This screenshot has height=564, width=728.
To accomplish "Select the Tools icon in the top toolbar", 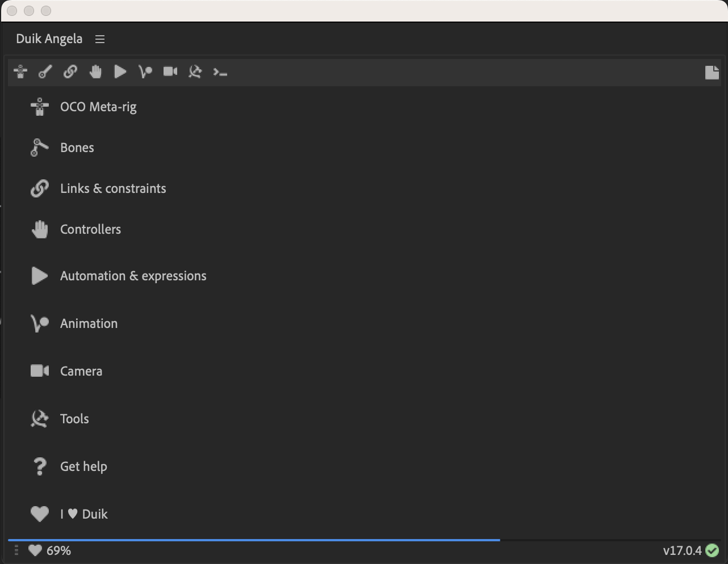I will (195, 71).
